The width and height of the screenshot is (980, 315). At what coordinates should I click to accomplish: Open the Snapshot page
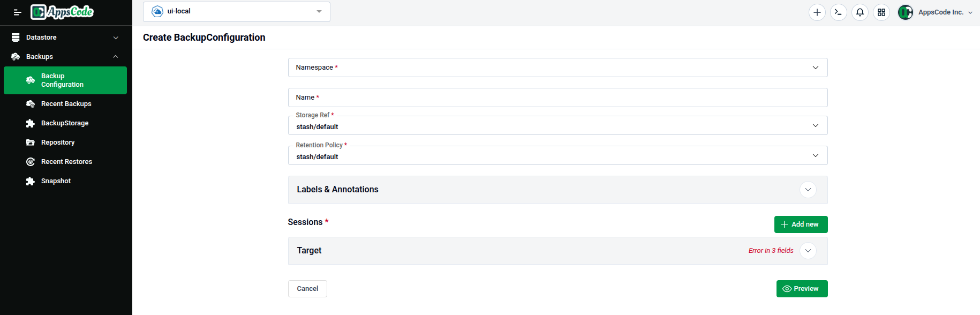[x=65, y=181]
